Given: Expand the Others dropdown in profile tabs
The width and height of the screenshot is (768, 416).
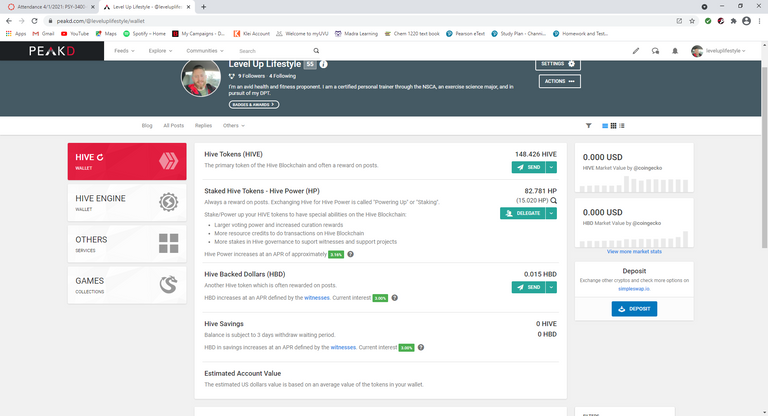Looking at the screenshot, I should tap(234, 126).
